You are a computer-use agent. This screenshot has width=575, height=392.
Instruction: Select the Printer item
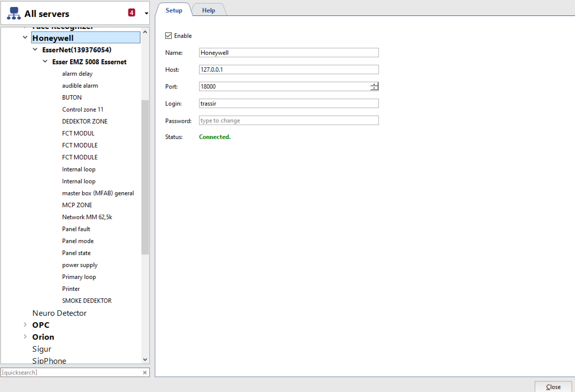(71, 289)
